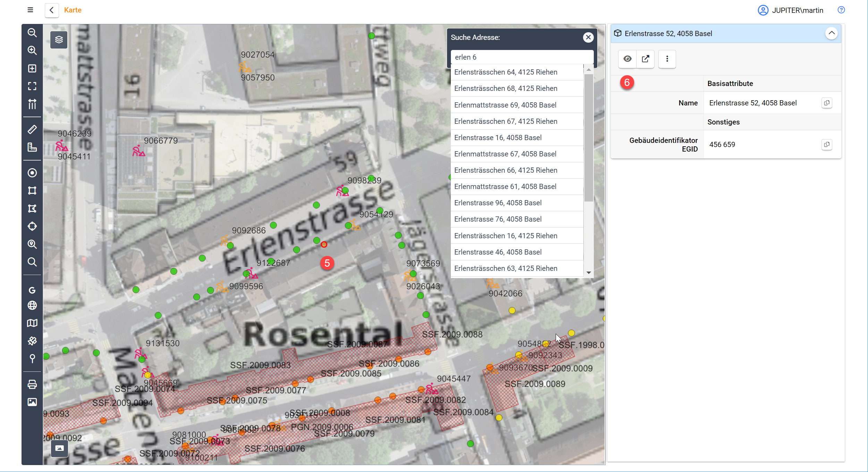Choose Erlenstrasse 76, 4058 Basel suggestion
The image size is (868, 472).
pos(517,219)
